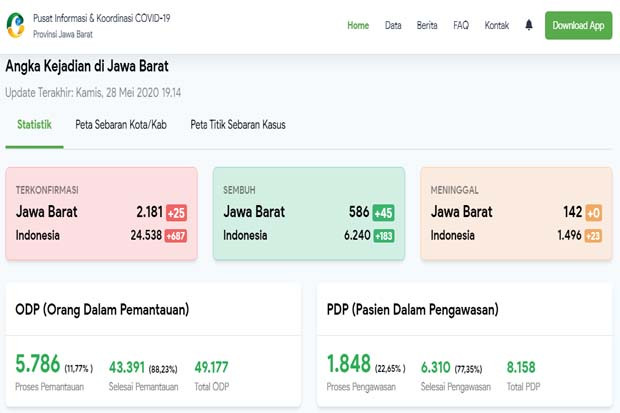Click the Pikobar logo icon
Image resolution: width=620 pixels, height=413 pixels.
[x=16, y=25]
